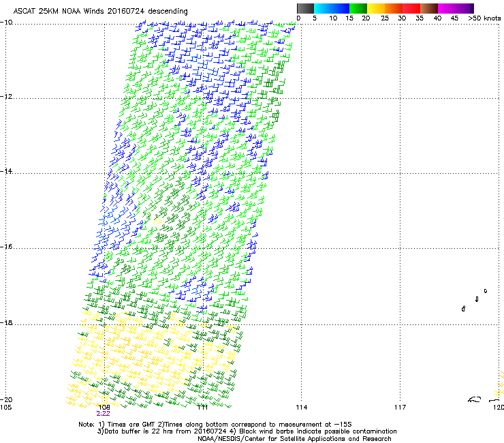The image size is (504, 443).
Task: Click the green 15-20 knots color swatch
Action: coord(358,8)
